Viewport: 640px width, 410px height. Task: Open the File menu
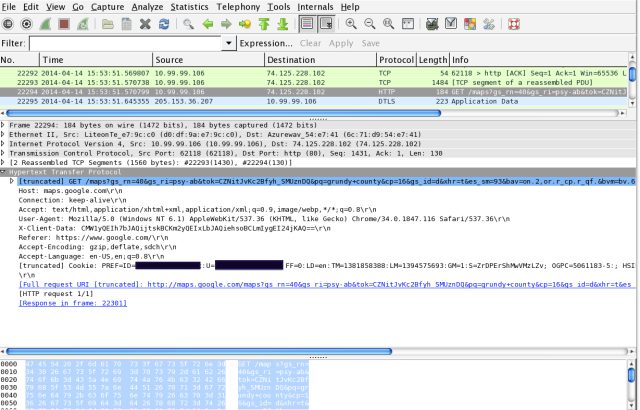[x=9, y=7]
